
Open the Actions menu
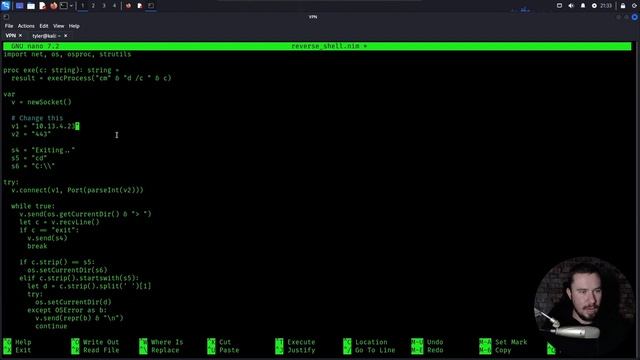click(x=26, y=26)
